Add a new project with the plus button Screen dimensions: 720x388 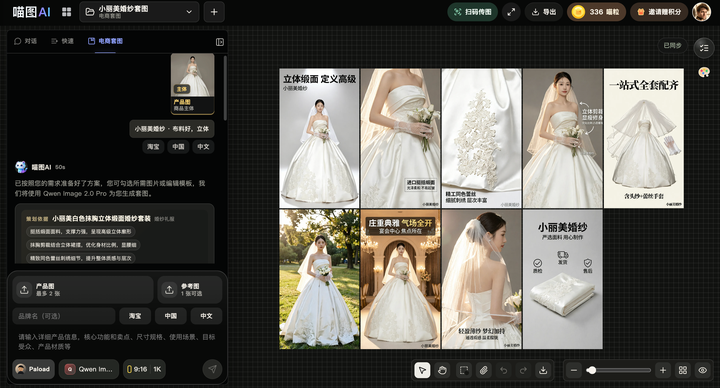pos(214,12)
